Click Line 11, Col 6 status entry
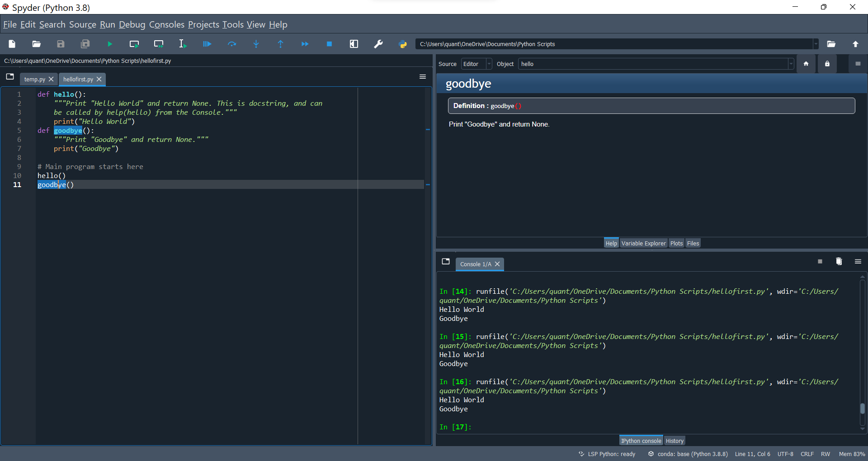Viewport: 868px width, 461px height. click(x=752, y=454)
